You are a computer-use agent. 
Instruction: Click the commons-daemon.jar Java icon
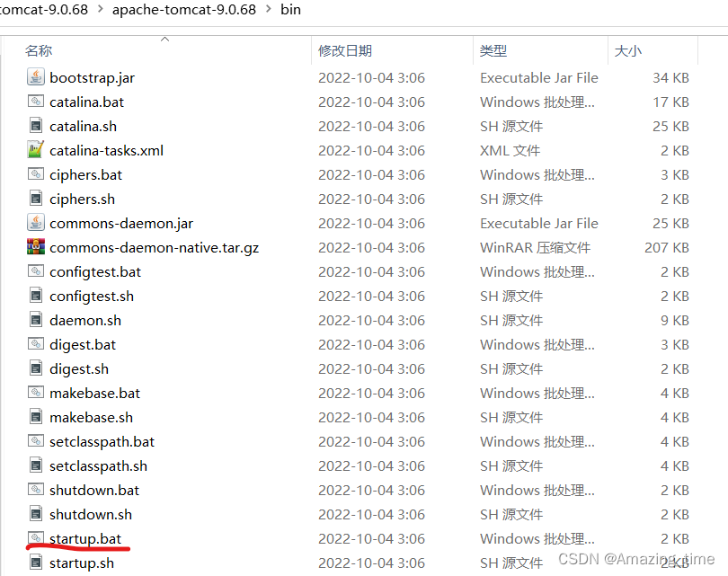[x=36, y=222]
